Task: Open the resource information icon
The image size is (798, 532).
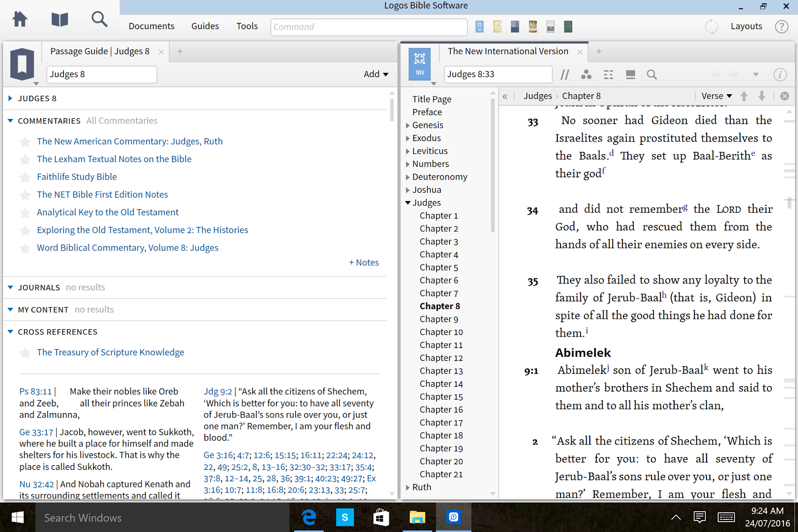Action: (x=780, y=74)
